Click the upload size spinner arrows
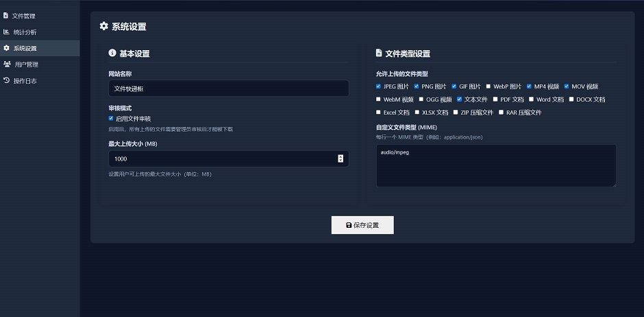 point(340,158)
